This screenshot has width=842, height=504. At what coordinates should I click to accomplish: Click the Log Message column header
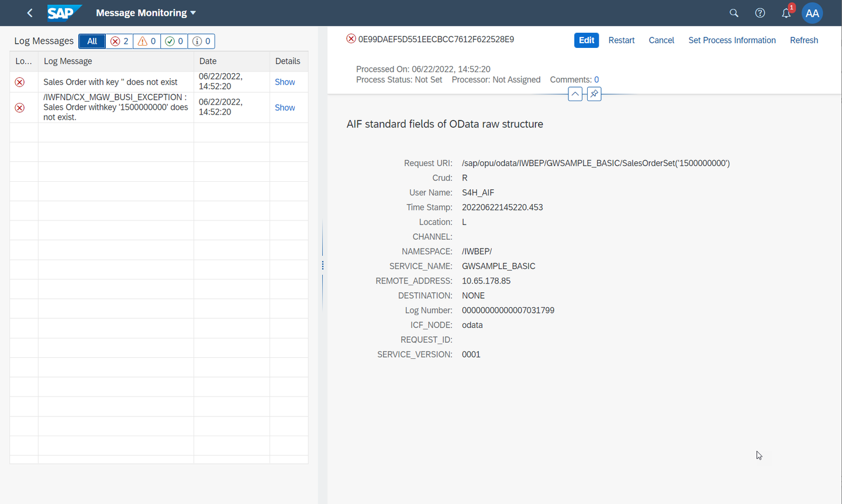coord(116,61)
